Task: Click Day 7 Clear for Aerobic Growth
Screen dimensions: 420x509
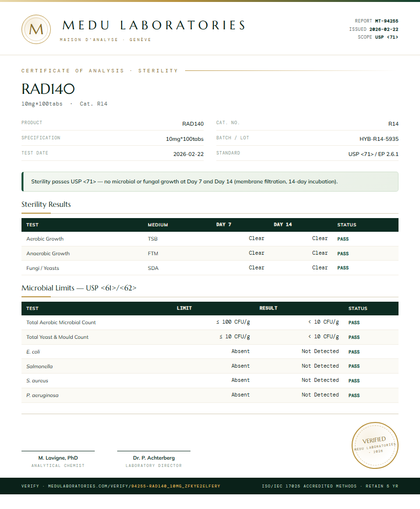Action: coord(256,238)
